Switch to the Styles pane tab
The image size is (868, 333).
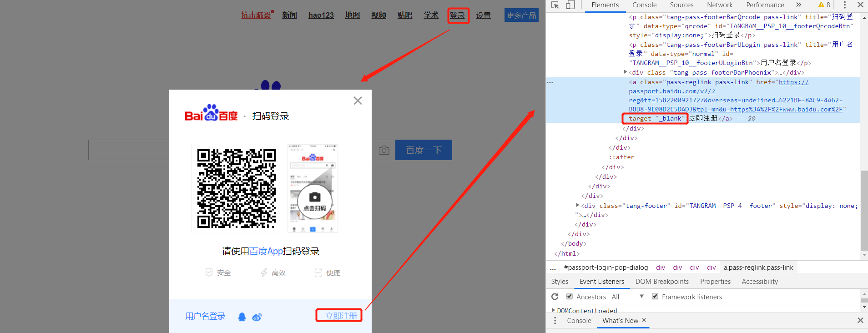pos(560,282)
